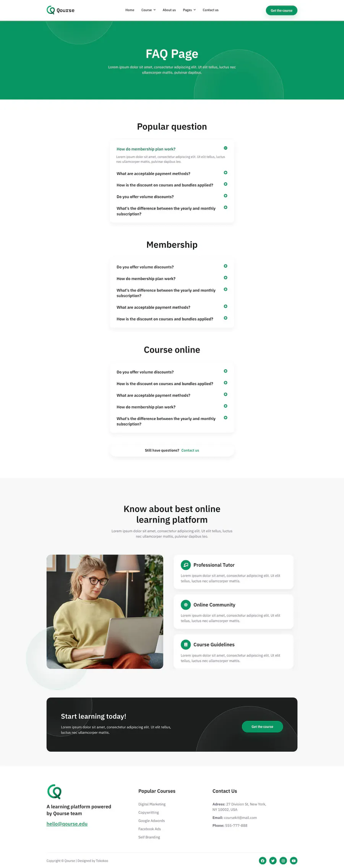This screenshot has height=868, width=344.
Task: Collapse the open membership plan question with minus icon
Action: [226, 148]
